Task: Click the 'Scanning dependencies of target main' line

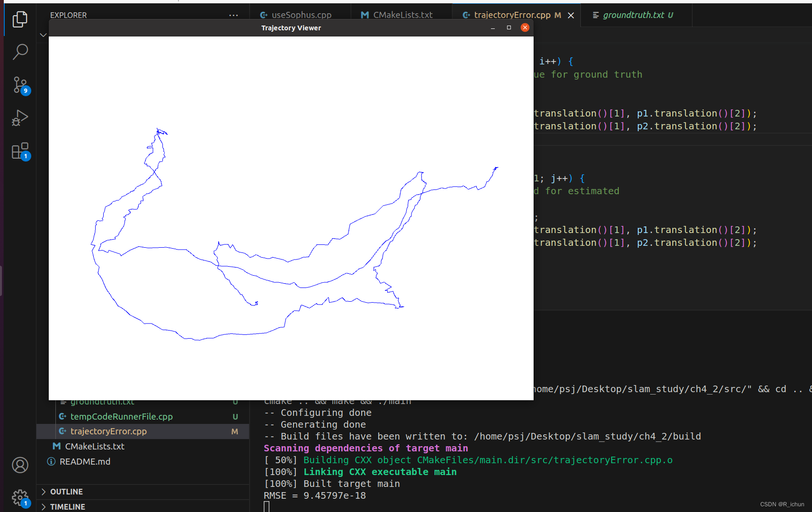Action: tap(366, 448)
